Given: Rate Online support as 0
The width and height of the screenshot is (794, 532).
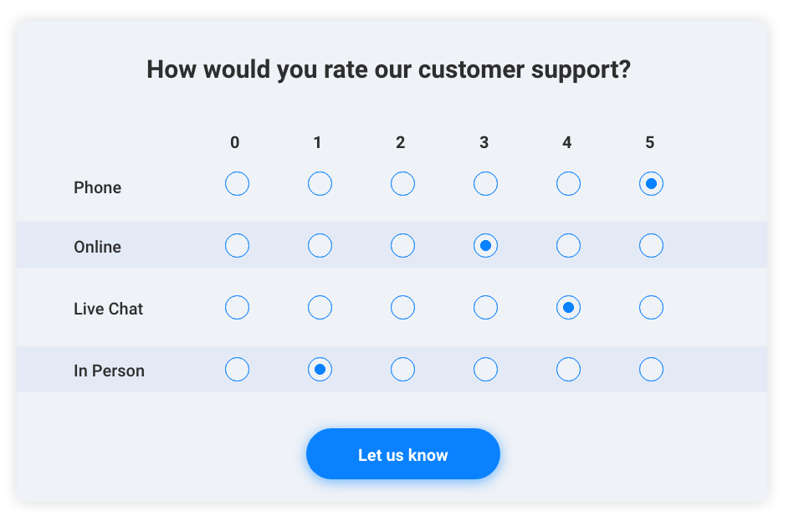Looking at the screenshot, I should click(237, 246).
